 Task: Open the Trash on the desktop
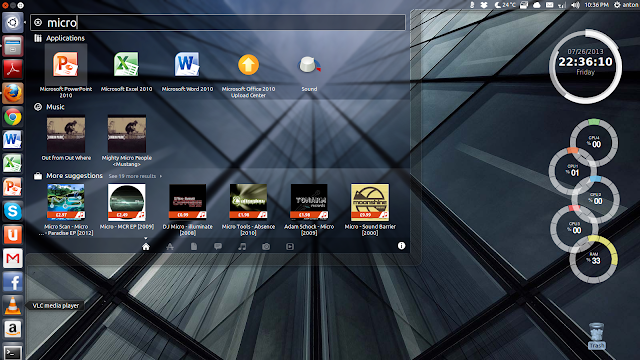coord(596,336)
